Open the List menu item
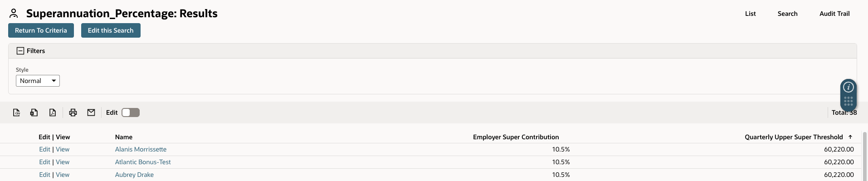The image size is (868, 181). (x=751, y=14)
